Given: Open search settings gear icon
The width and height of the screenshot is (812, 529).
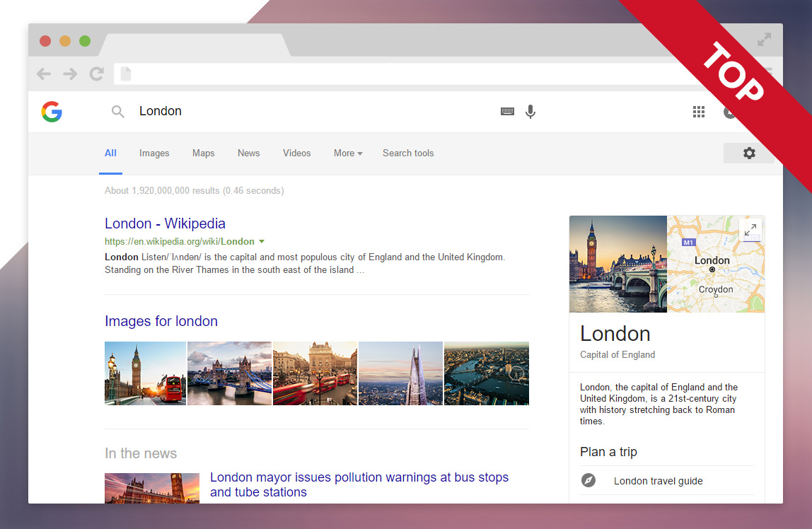Looking at the screenshot, I should [749, 153].
